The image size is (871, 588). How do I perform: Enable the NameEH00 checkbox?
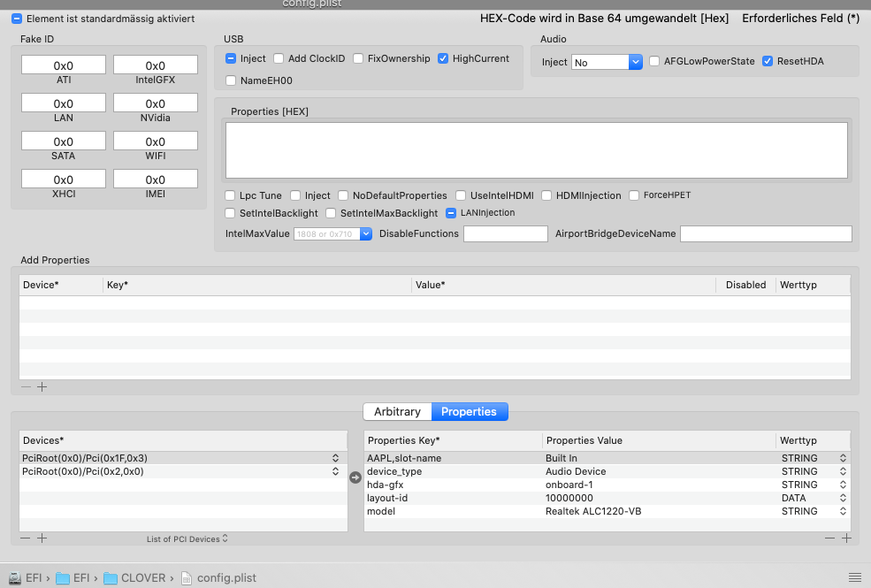[x=231, y=80]
